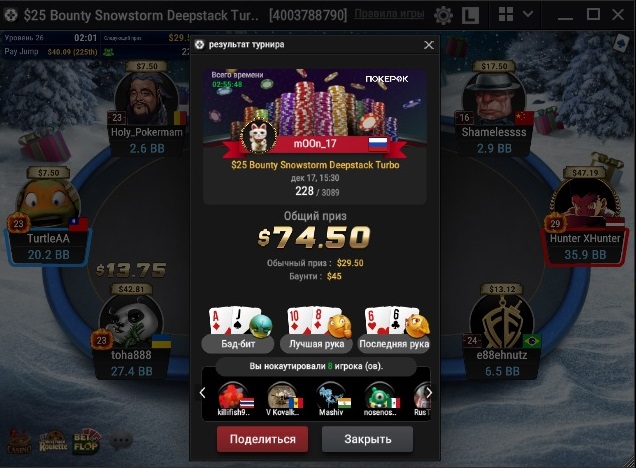Open the settings gear icon
This screenshot has height=468, width=636.
[443, 16]
